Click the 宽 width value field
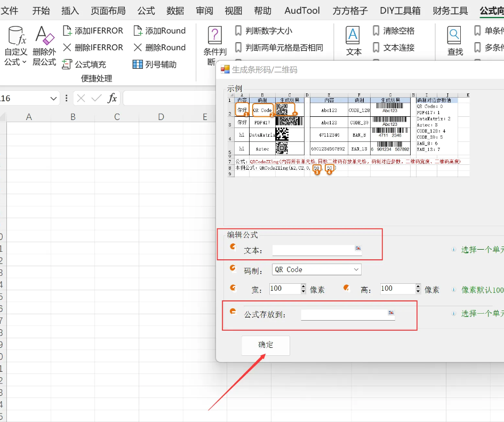 pos(285,289)
